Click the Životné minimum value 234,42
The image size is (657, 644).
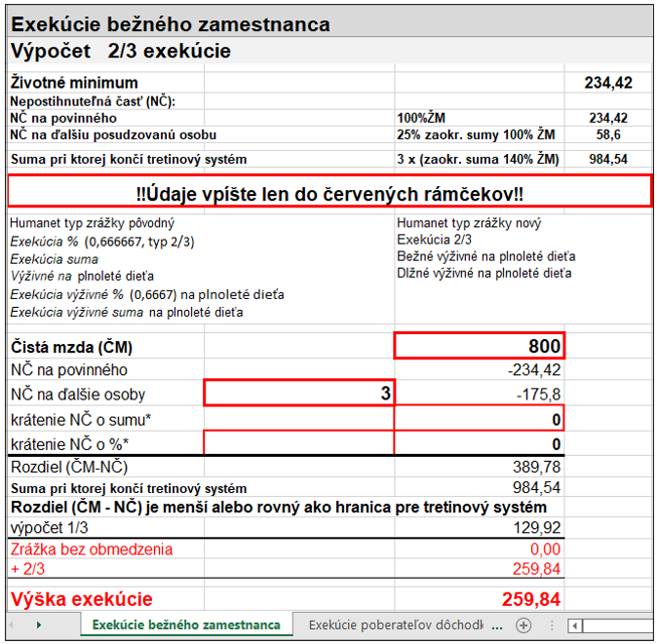[x=608, y=83]
